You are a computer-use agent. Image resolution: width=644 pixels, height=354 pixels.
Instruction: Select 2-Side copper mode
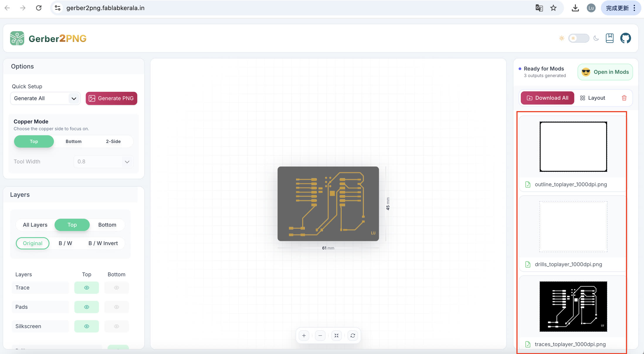(x=113, y=141)
